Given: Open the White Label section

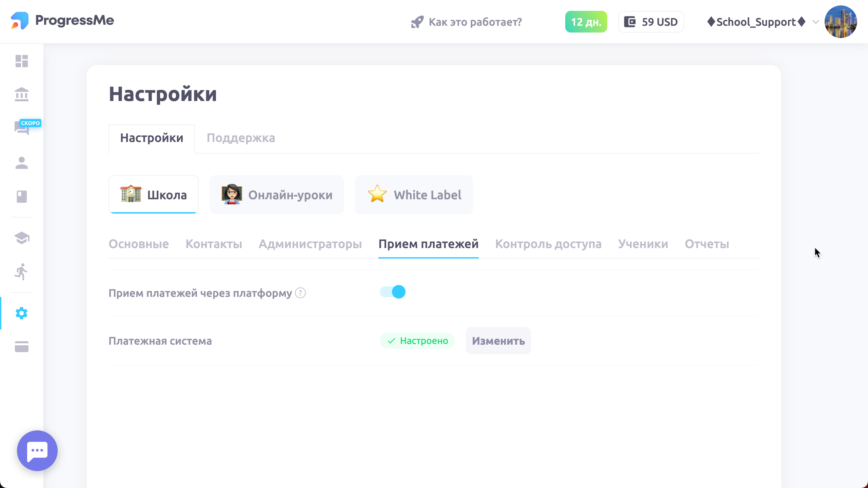Looking at the screenshot, I should [414, 195].
